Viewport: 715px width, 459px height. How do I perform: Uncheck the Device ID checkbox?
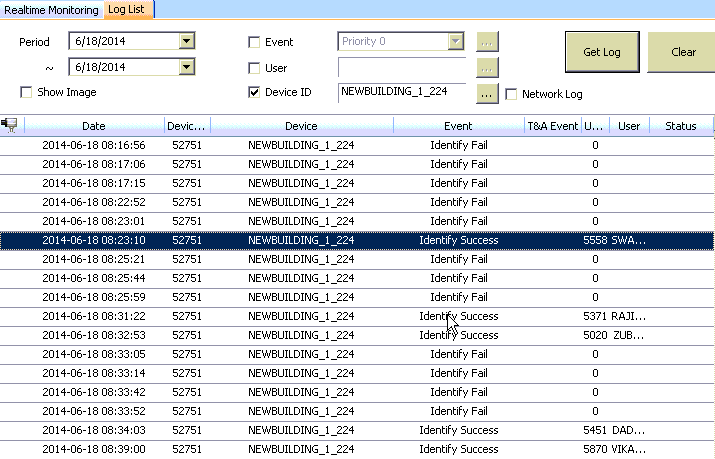click(254, 93)
